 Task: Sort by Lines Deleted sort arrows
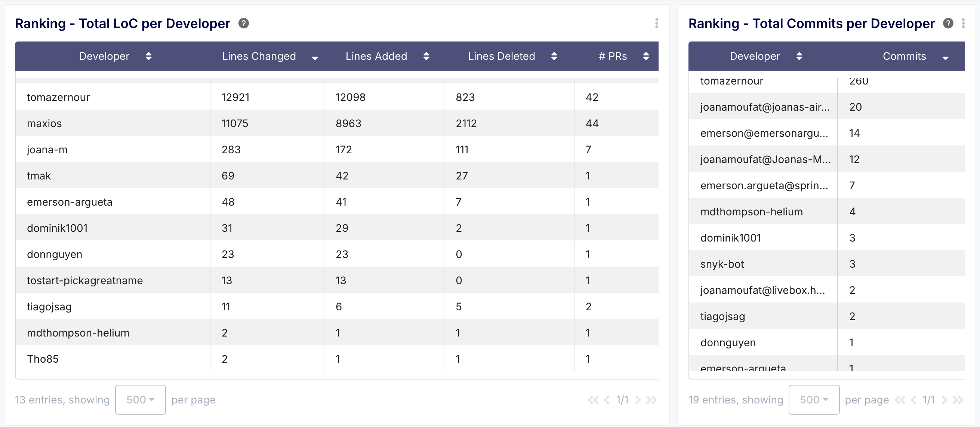pyautogui.click(x=554, y=56)
